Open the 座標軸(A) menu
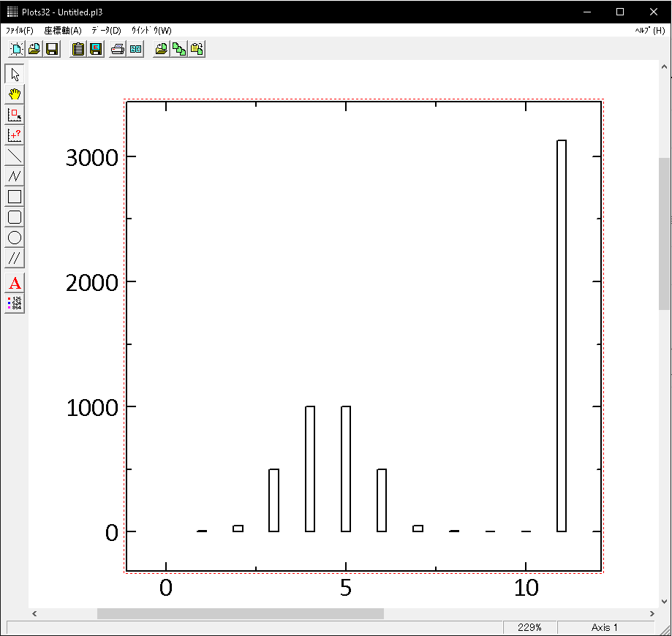 click(x=63, y=31)
